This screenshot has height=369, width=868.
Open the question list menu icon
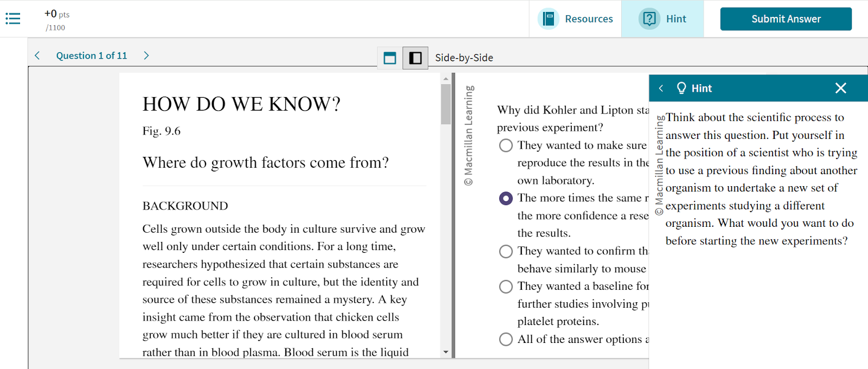13,19
